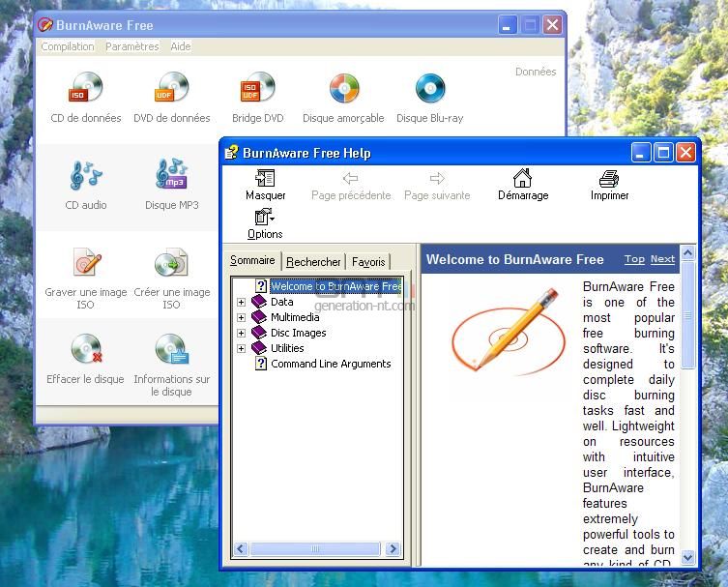Select the Data book entry
The image size is (728, 587).
273,302
